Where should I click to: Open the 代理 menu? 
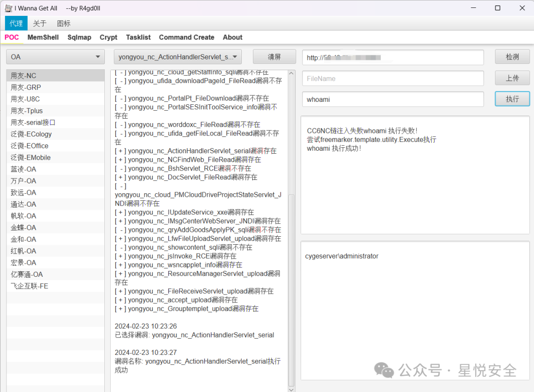click(x=16, y=23)
